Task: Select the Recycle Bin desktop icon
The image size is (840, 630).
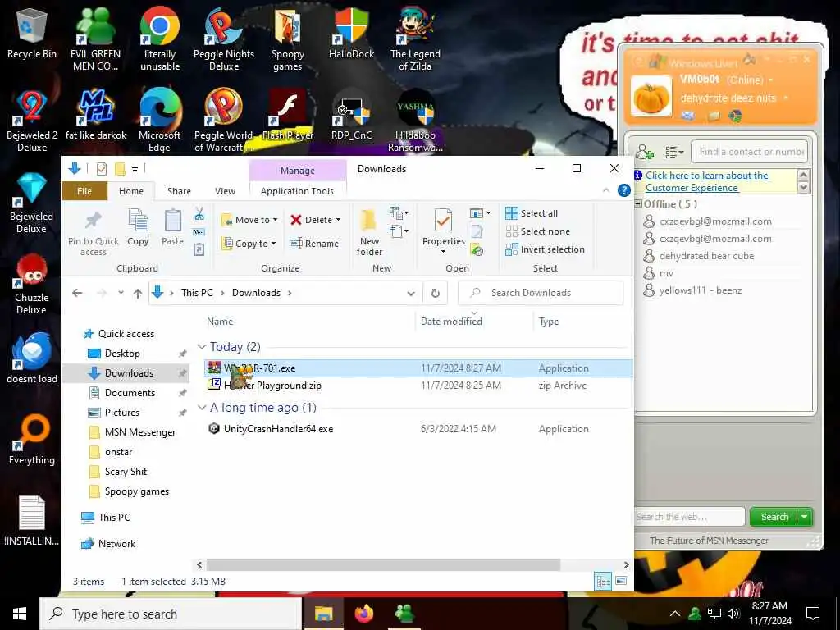Action: (32, 34)
